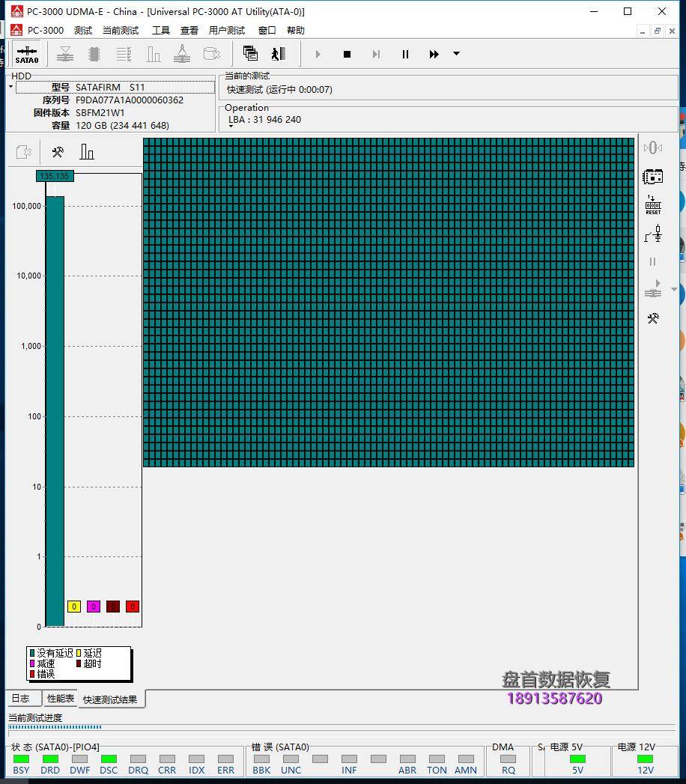The height and width of the screenshot is (784, 686).
Task: Click the RESET counter icon in sidebar
Action: click(x=653, y=204)
